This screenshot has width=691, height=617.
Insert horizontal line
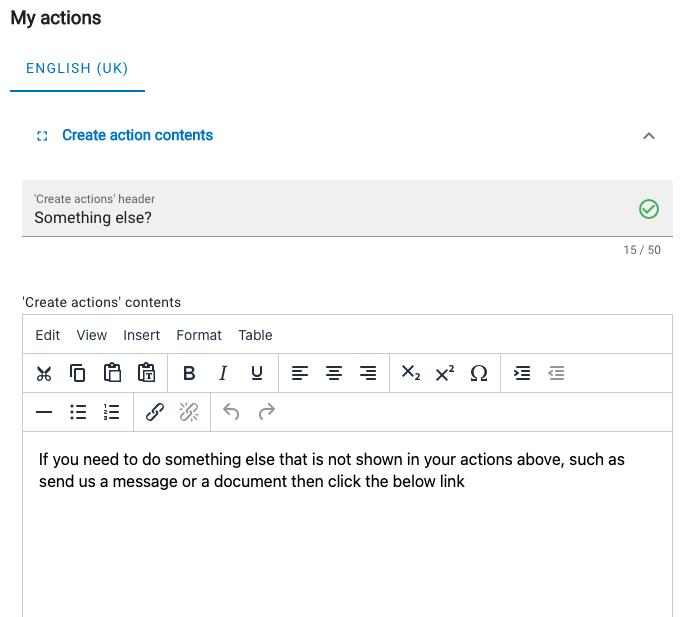pyautogui.click(x=44, y=412)
